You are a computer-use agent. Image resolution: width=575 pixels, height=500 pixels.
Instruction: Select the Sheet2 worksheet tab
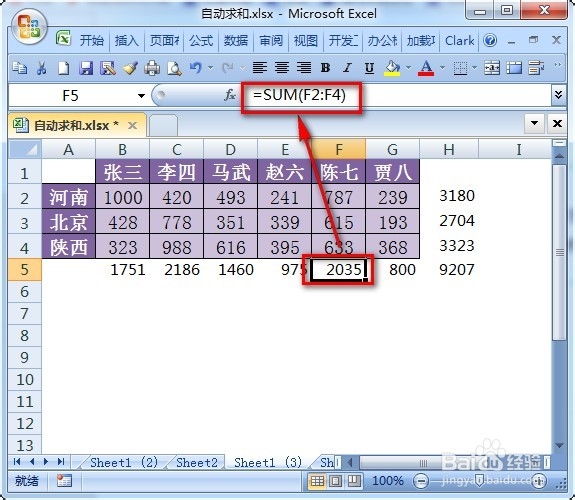click(197, 462)
